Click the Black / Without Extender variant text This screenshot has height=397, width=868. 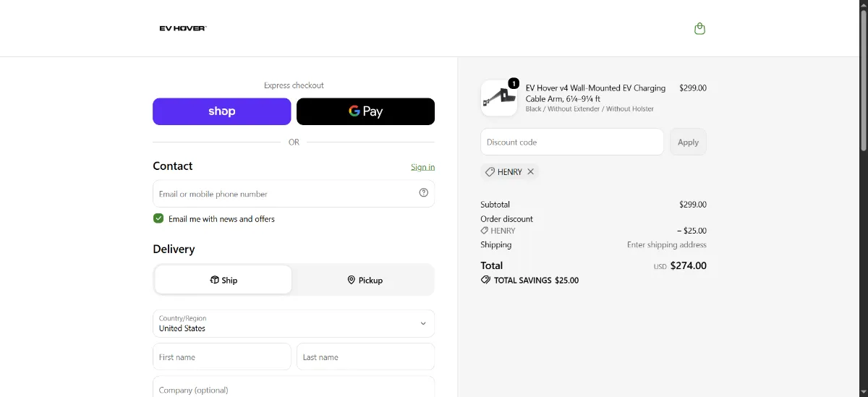coord(590,109)
